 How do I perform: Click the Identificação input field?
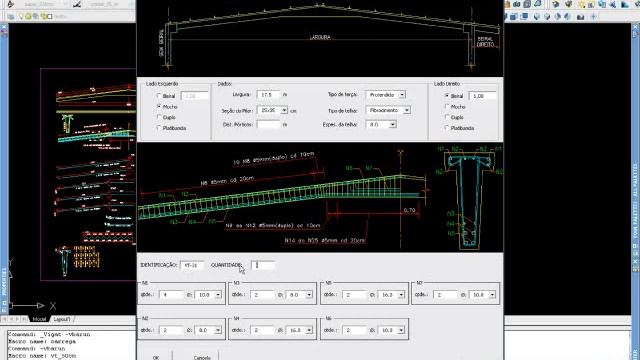click(x=192, y=265)
